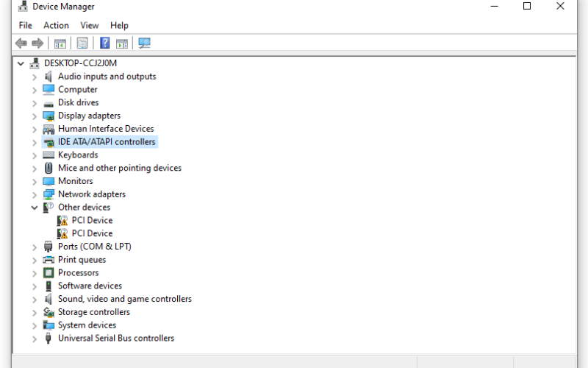588x368 pixels.
Task: Select the Software devices label
Action: (90, 286)
